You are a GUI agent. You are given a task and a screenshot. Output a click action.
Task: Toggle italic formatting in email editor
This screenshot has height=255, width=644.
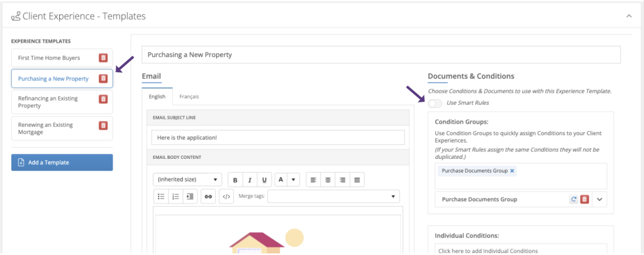coord(250,180)
